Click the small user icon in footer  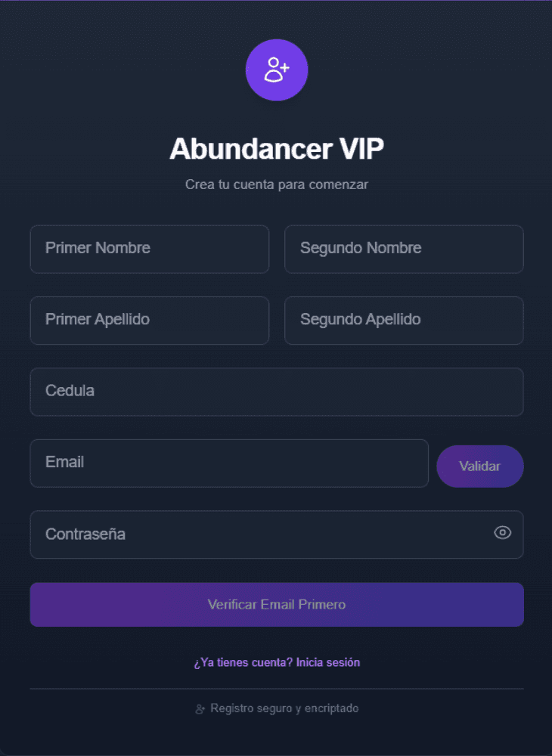200,709
